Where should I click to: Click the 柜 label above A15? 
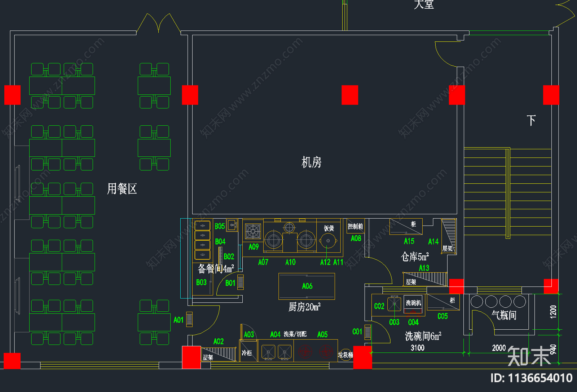point(414,224)
